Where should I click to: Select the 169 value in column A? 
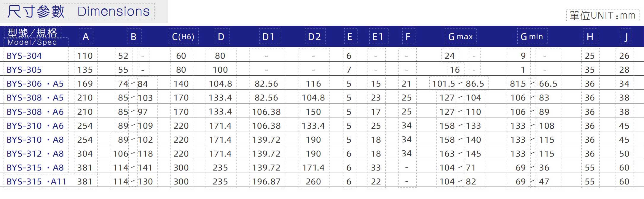[85, 84]
